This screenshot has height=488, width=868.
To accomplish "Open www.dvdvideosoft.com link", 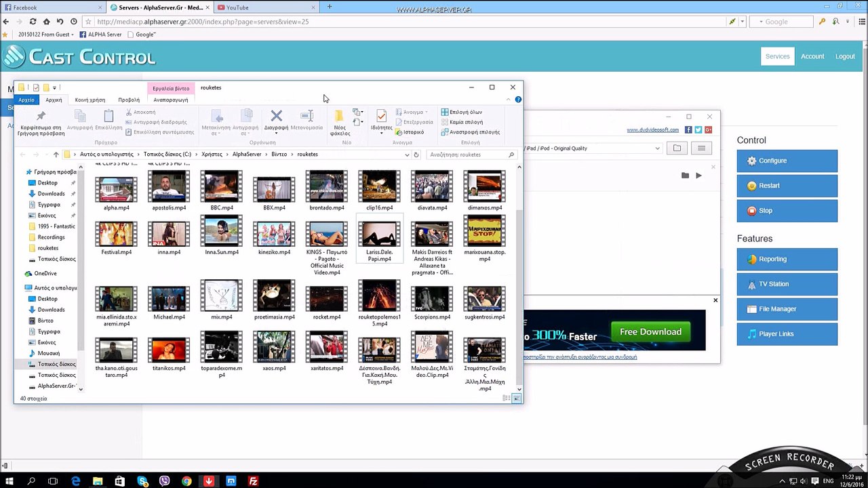I will (x=652, y=130).
